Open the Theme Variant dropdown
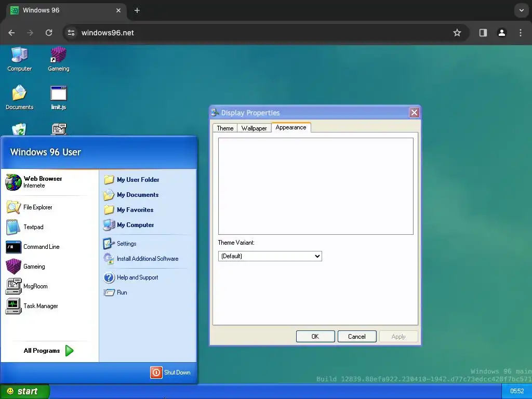Screen dimensions: 532x399 pos(270,256)
